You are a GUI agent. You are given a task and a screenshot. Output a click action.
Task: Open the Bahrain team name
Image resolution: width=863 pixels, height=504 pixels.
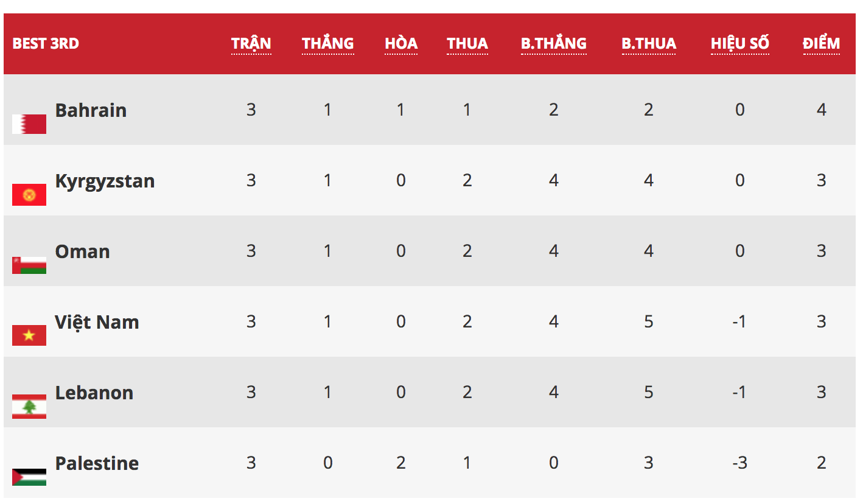(91, 110)
